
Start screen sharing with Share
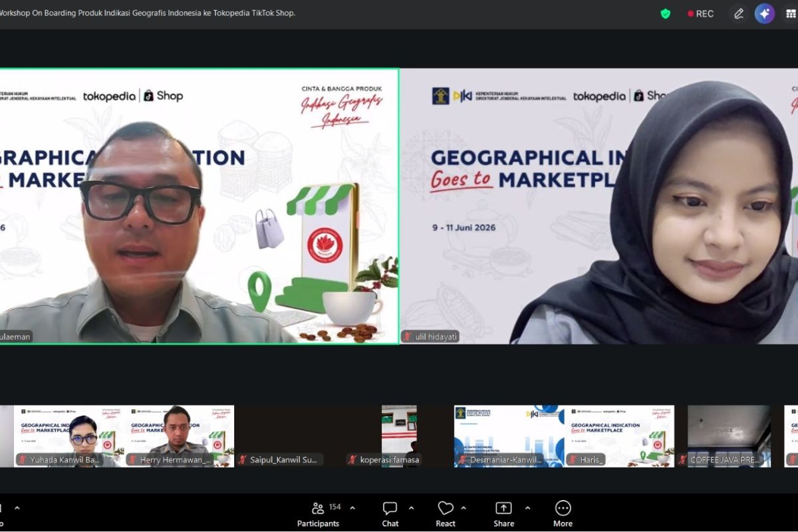pyautogui.click(x=503, y=514)
